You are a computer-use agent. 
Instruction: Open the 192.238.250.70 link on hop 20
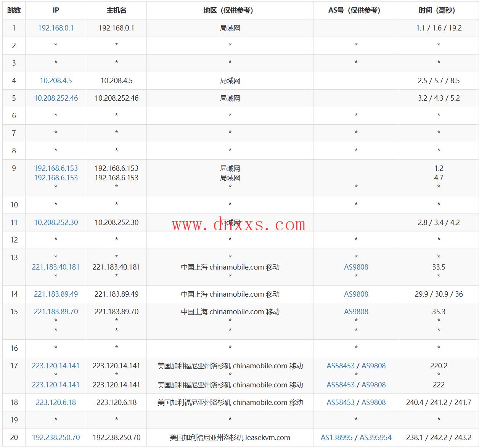click(x=56, y=438)
